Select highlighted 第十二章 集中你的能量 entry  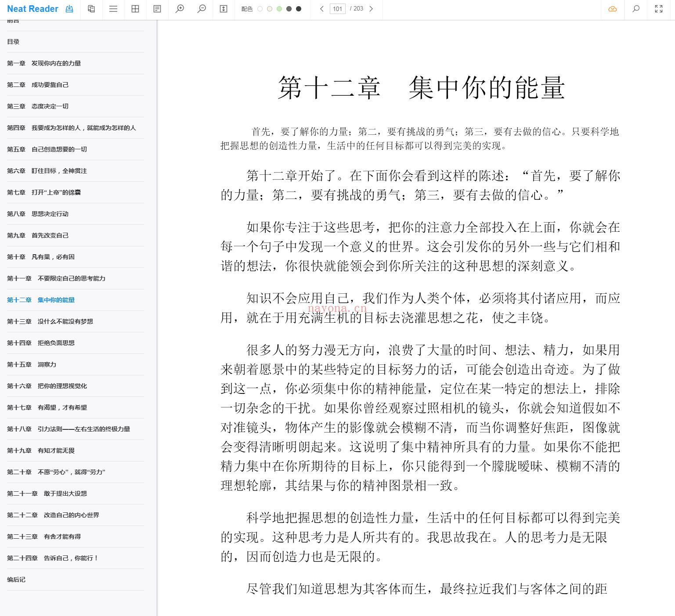(x=76, y=300)
